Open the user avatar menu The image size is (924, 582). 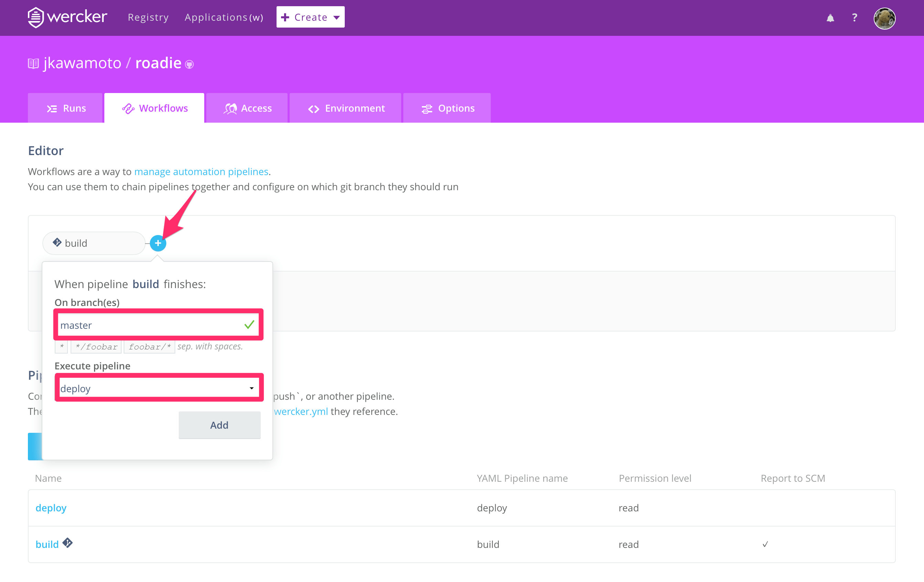point(884,18)
